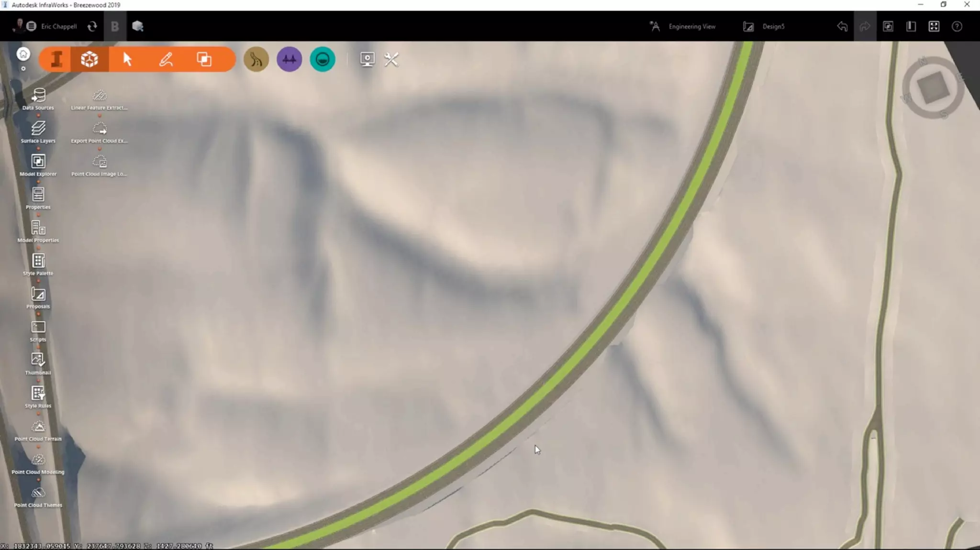Select the purple bridge design tools icon

[x=289, y=59]
